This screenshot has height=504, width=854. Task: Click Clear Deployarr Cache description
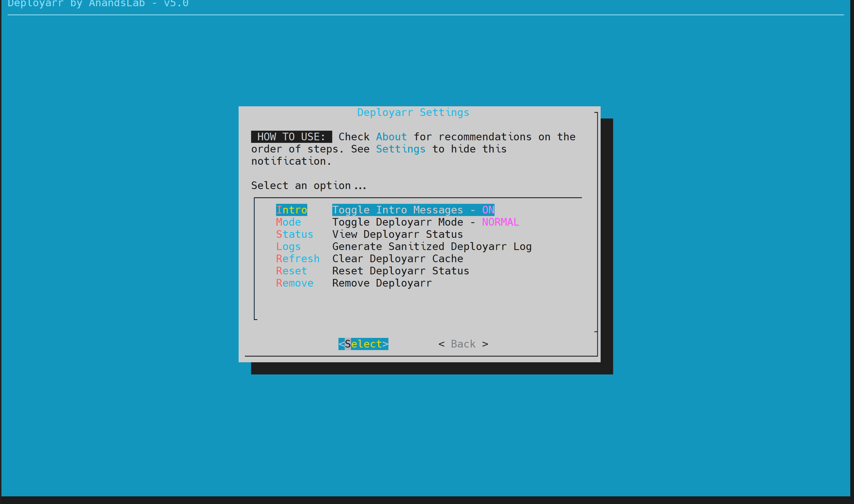point(397,259)
